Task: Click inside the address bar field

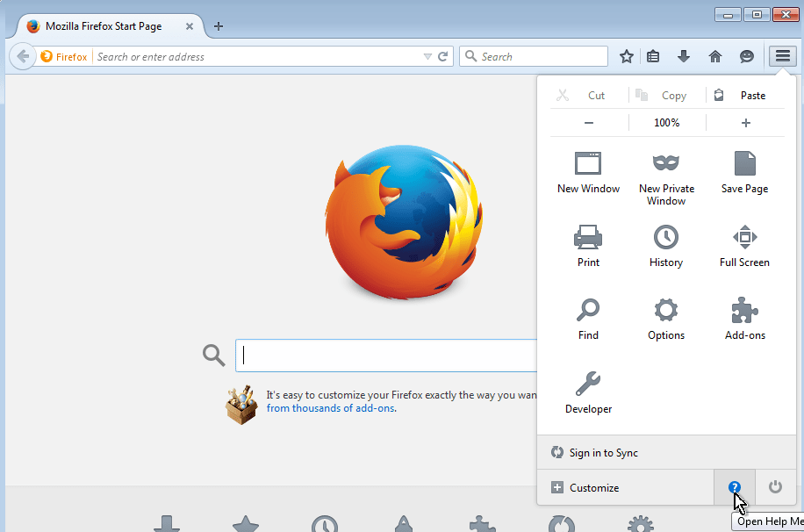Action: [x=255, y=56]
